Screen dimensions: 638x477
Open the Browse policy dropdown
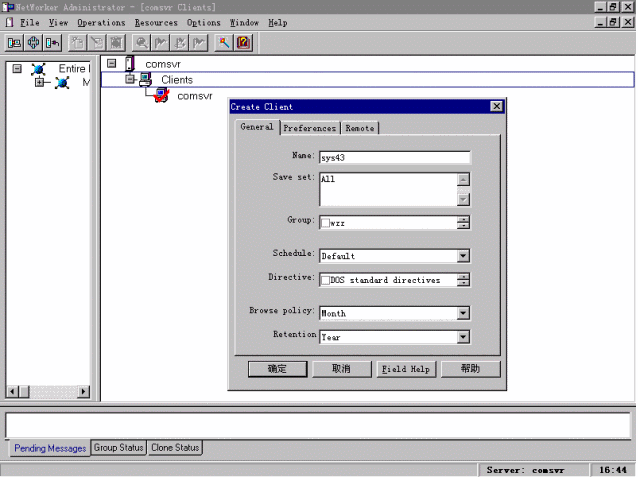(x=463, y=313)
